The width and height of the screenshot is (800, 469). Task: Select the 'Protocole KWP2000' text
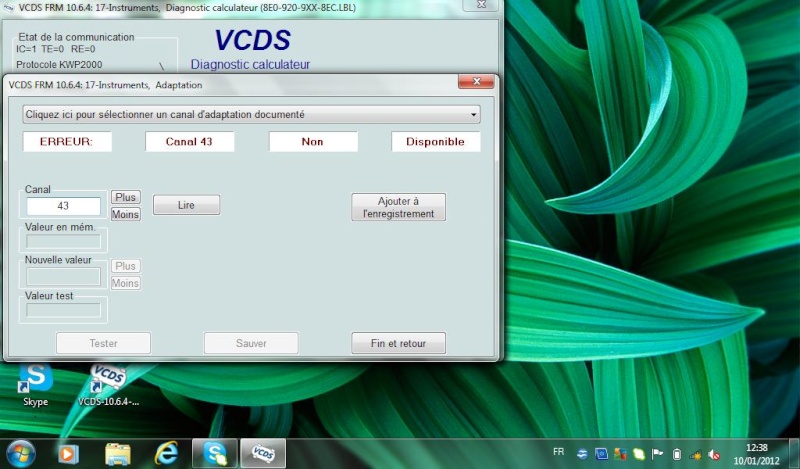coord(59,65)
